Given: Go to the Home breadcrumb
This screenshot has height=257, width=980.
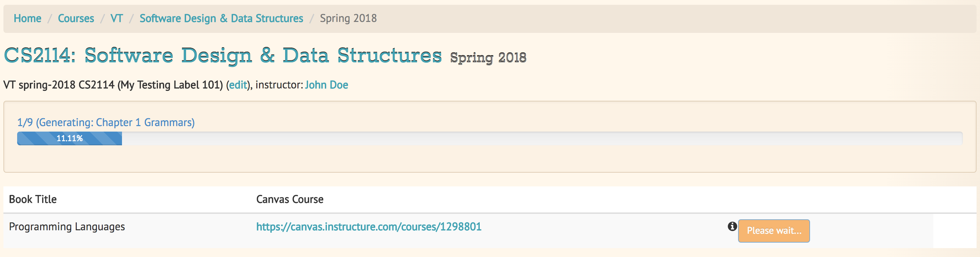Looking at the screenshot, I should [x=27, y=18].
